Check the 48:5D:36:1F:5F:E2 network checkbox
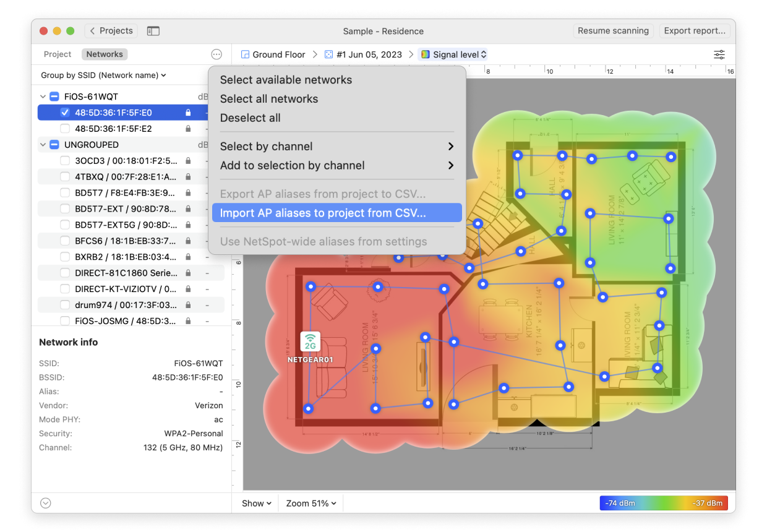 [65, 129]
